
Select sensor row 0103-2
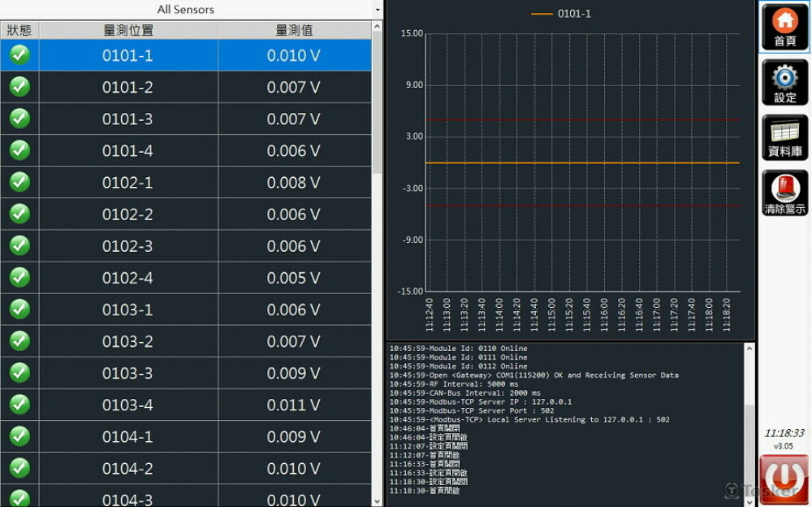pos(127,341)
